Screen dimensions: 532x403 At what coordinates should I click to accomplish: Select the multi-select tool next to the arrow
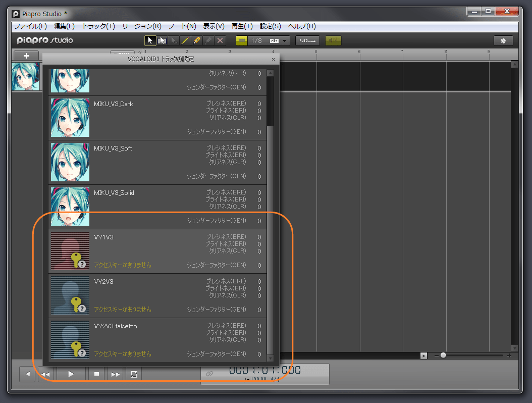click(x=162, y=40)
